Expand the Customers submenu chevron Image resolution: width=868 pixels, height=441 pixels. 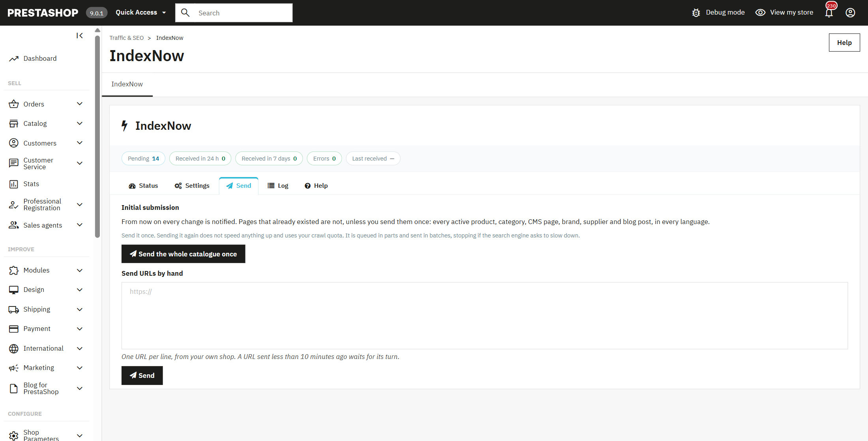point(80,143)
